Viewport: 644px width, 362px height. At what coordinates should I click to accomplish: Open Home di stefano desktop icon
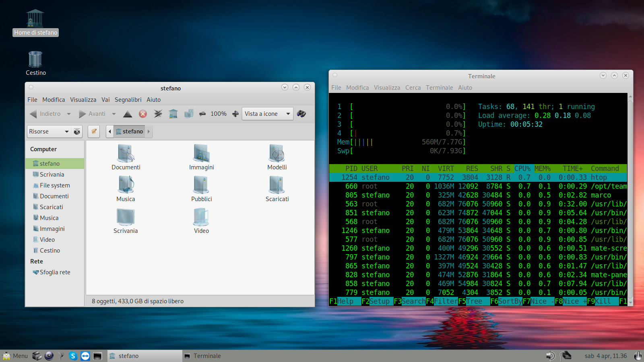(35, 23)
